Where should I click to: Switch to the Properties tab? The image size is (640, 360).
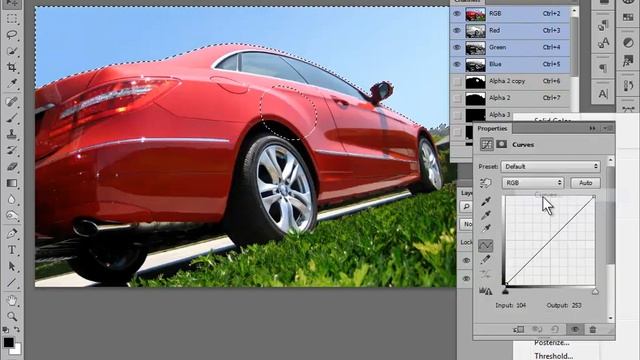[x=492, y=128]
